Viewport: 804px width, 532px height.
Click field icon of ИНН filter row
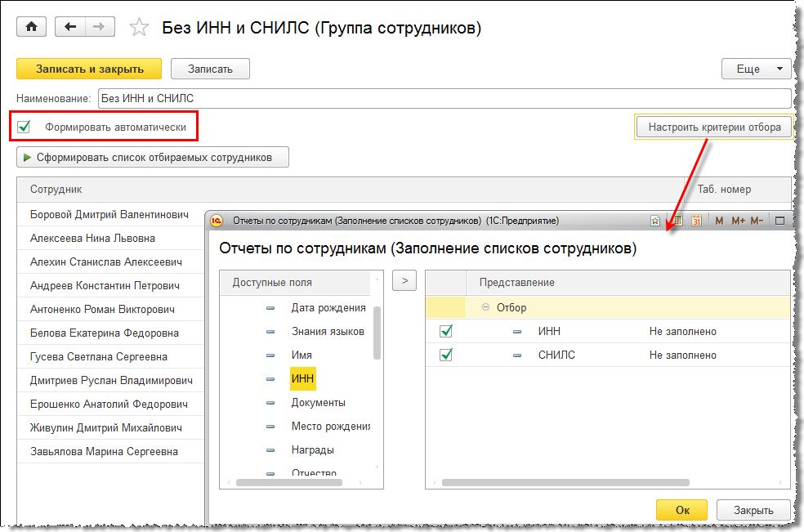point(517,332)
